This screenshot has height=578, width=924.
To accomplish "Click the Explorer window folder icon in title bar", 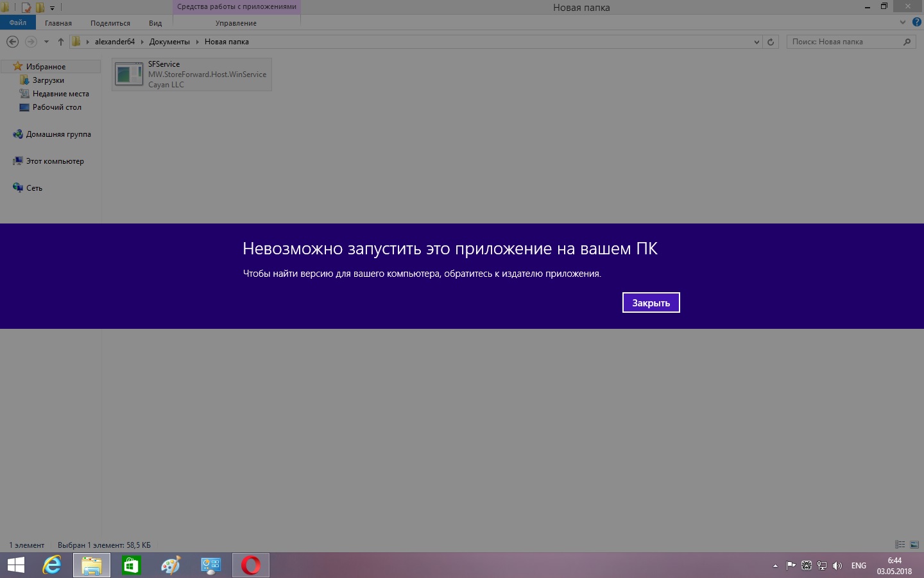I will 5,8.
